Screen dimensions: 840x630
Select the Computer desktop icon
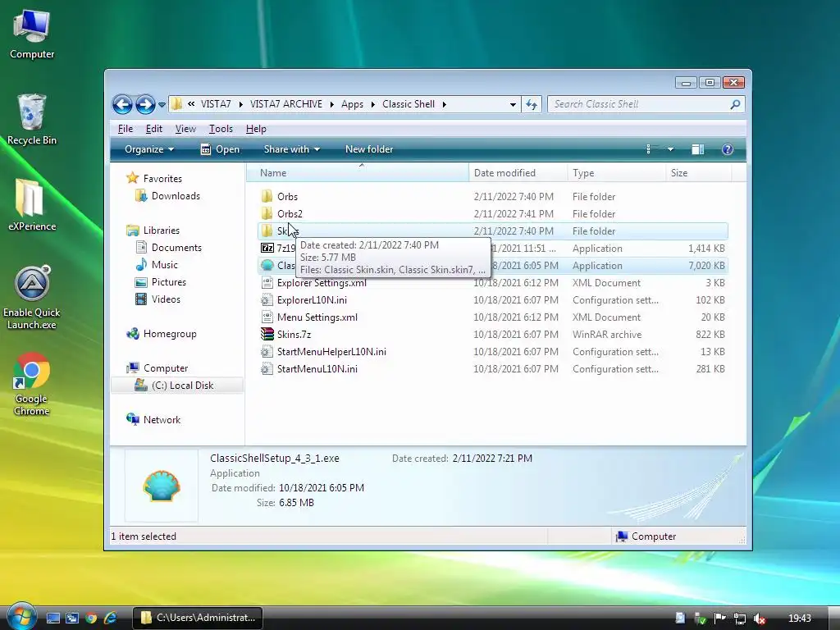(x=32, y=34)
